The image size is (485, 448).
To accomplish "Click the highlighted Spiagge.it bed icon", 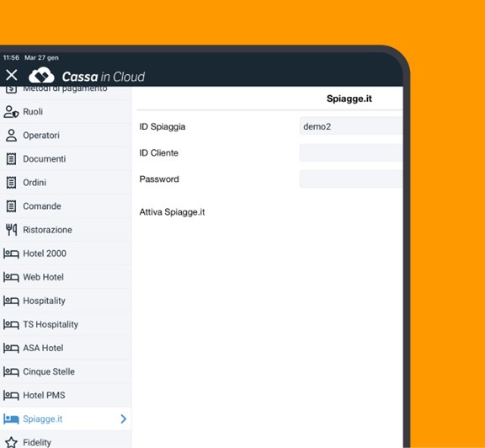I will click(x=11, y=419).
